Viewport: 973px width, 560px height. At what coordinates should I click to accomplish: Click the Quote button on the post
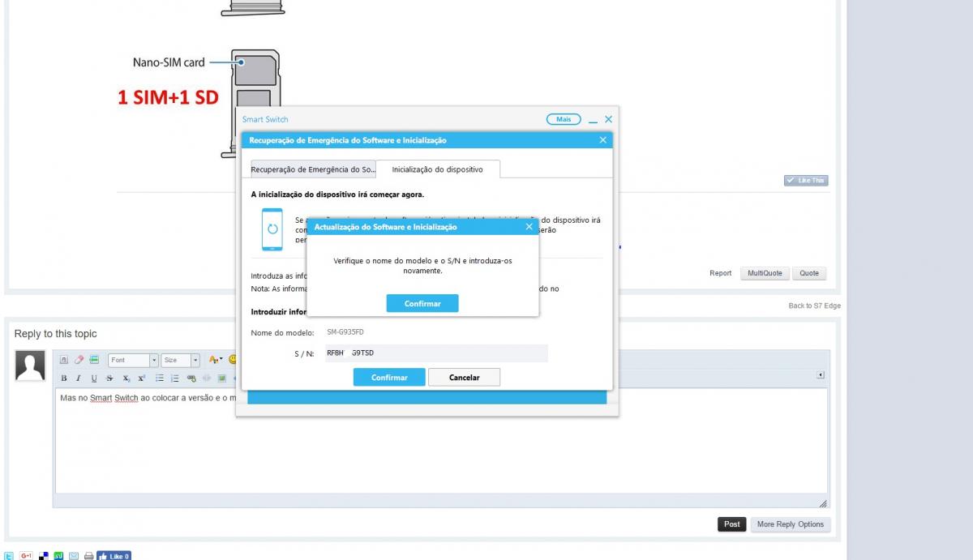tap(809, 273)
